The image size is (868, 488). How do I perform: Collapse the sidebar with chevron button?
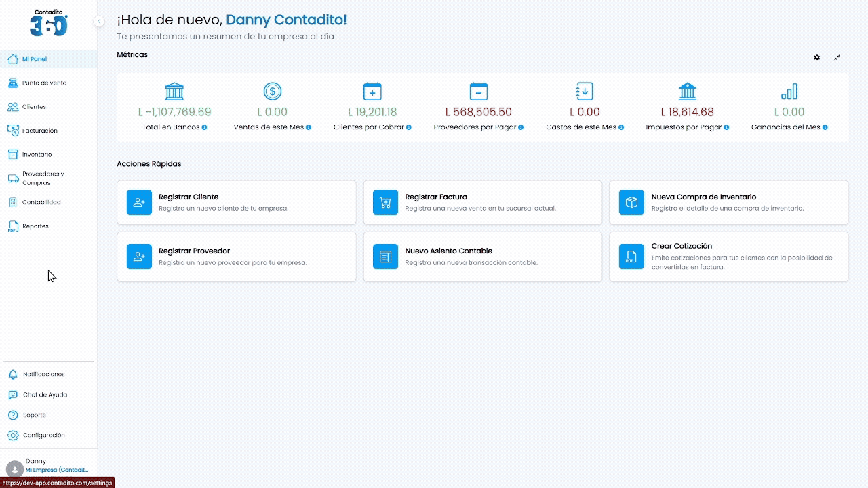tap(99, 21)
